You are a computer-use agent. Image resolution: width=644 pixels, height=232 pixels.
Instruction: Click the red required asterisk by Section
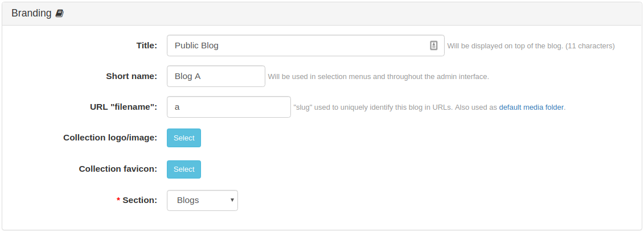click(x=118, y=200)
